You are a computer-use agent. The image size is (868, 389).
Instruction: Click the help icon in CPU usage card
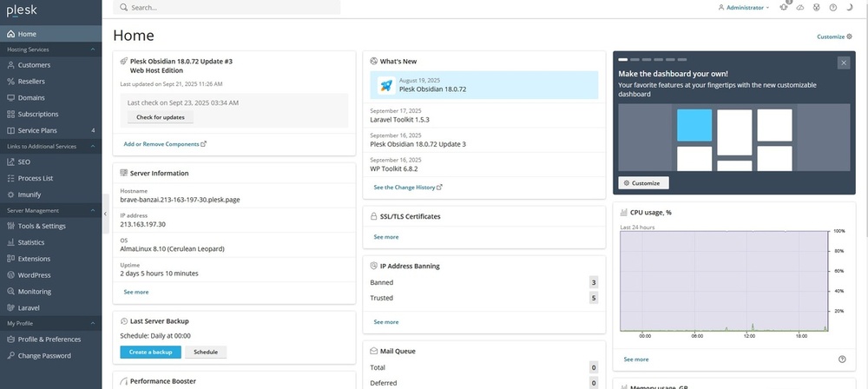[x=842, y=359]
